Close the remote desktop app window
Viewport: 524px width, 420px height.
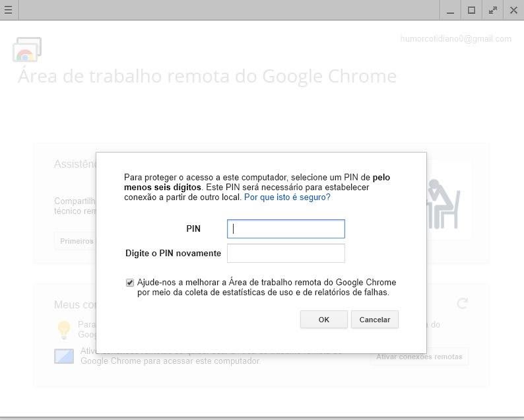click(513, 10)
